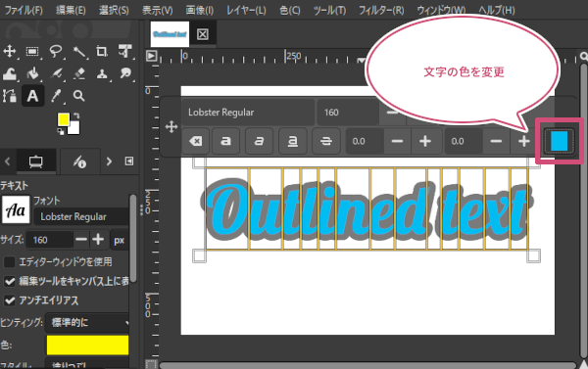Toggle 編集ツールをキャンバス上に表示 checkbox
Screen dimensions: 588x369
pyautogui.click(x=9, y=281)
